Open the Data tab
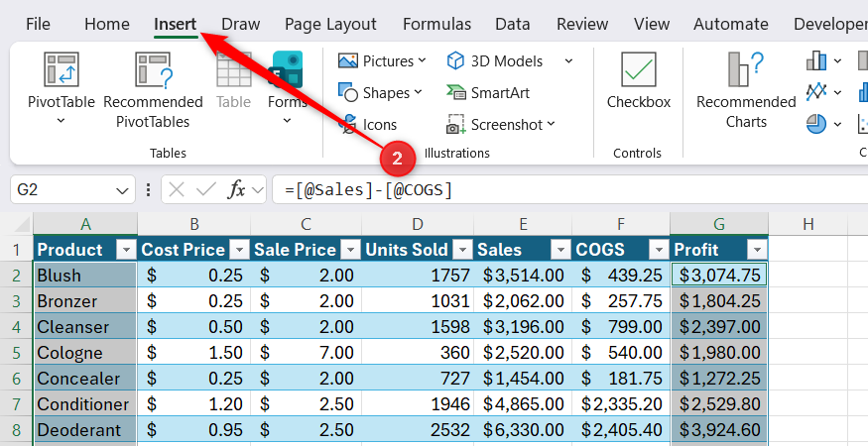This screenshot has width=868, height=446. tap(513, 24)
